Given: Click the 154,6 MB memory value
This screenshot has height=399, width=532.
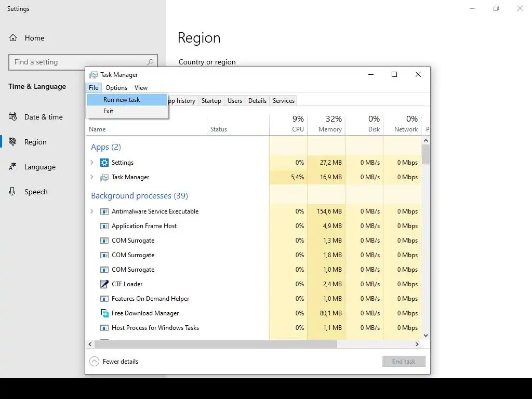Looking at the screenshot, I should pyautogui.click(x=329, y=211).
